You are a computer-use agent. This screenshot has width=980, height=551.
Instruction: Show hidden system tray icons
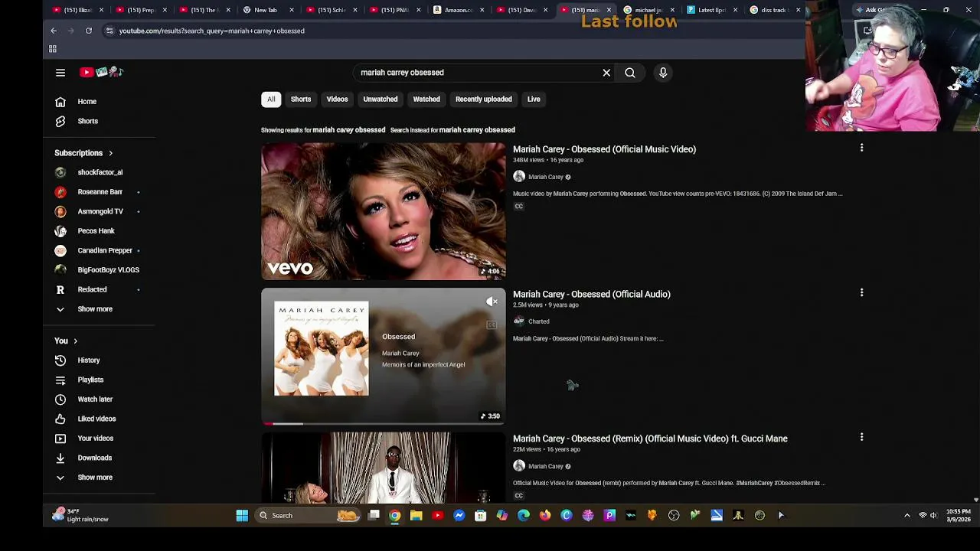(907, 516)
